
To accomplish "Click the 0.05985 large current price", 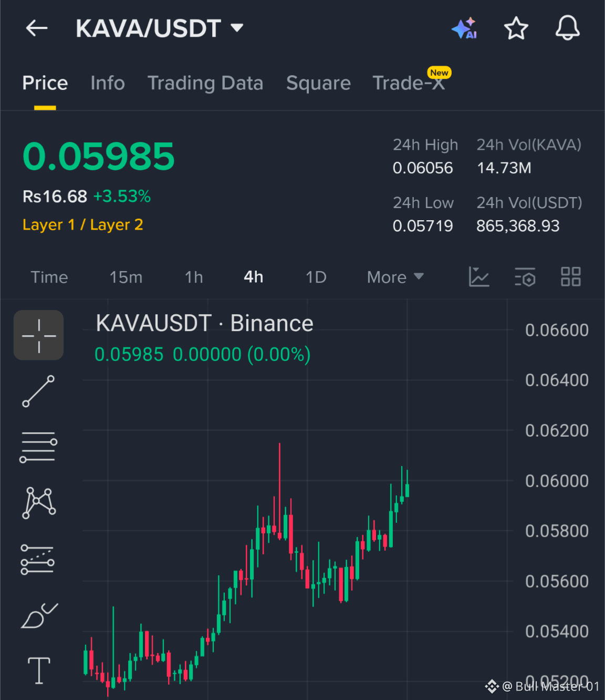I will click(99, 157).
